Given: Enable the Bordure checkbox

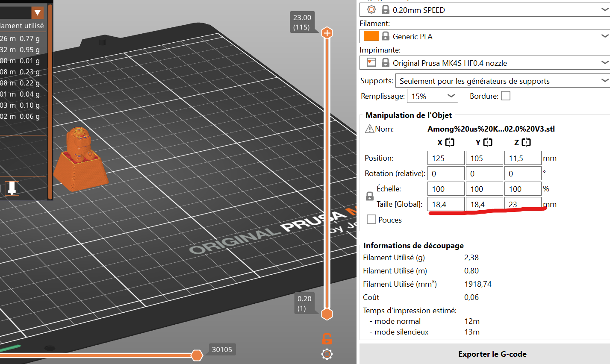Looking at the screenshot, I should tap(506, 96).
